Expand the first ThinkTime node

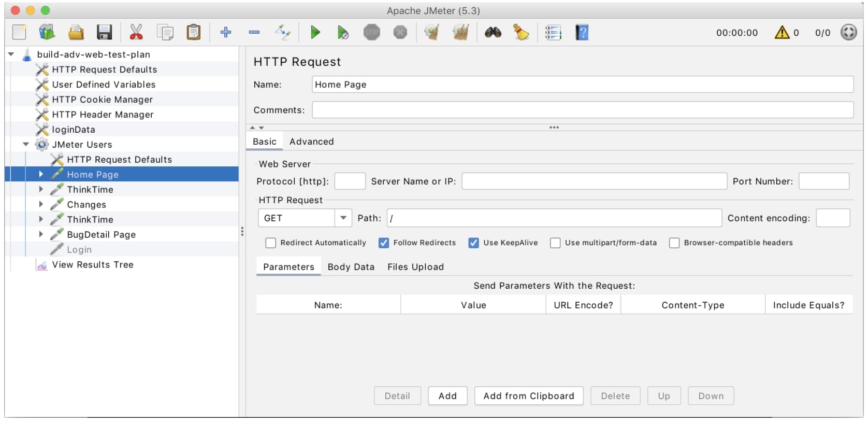[x=41, y=189]
